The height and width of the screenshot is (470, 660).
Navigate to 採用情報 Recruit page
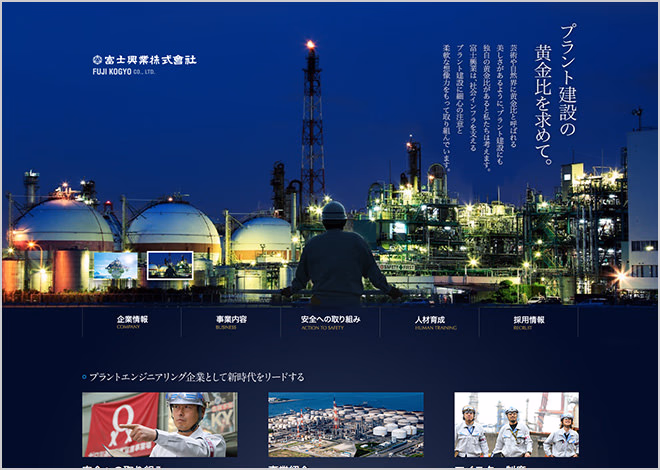[x=528, y=320]
